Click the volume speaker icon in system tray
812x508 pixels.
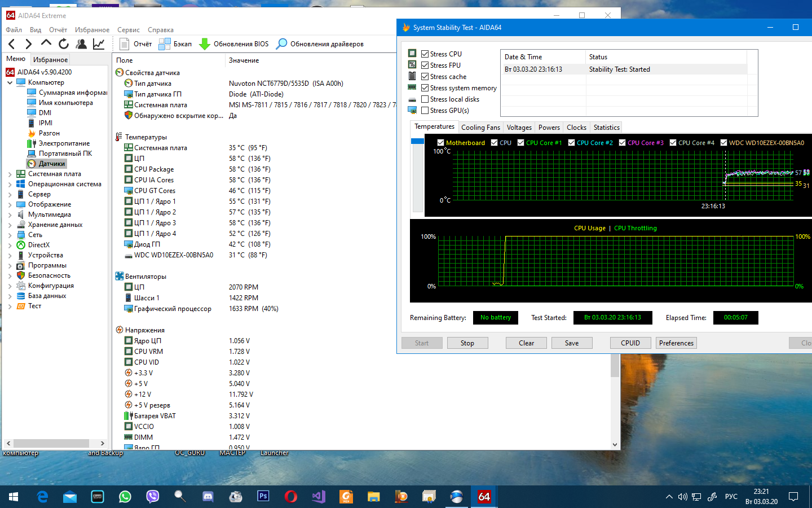[x=683, y=497]
